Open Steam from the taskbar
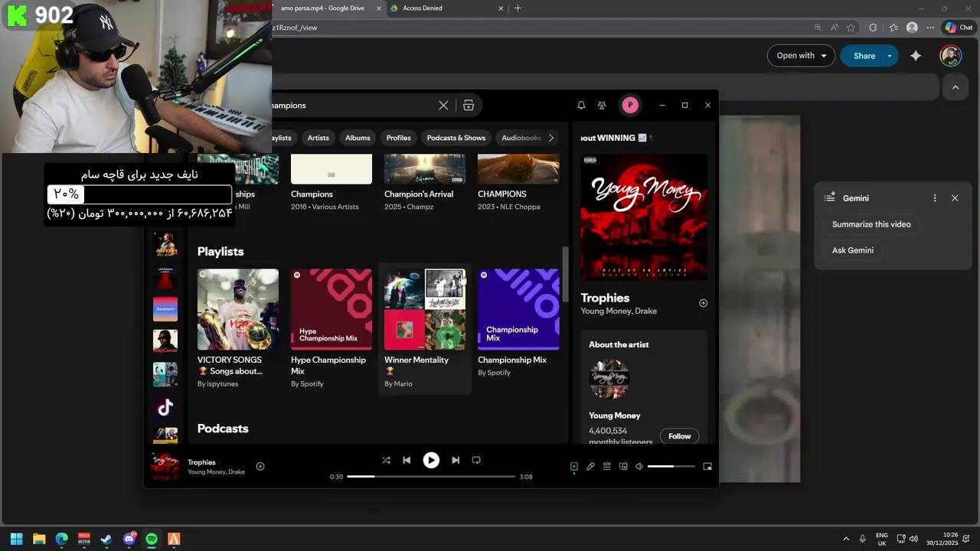 point(106,539)
